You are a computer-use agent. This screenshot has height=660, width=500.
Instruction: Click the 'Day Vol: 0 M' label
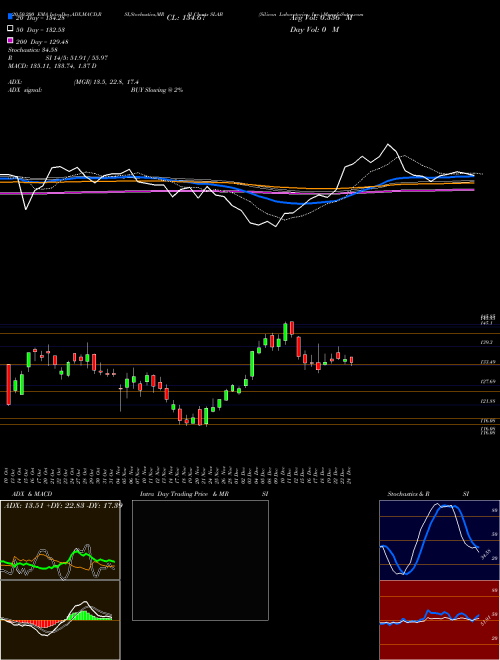coord(314,29)
